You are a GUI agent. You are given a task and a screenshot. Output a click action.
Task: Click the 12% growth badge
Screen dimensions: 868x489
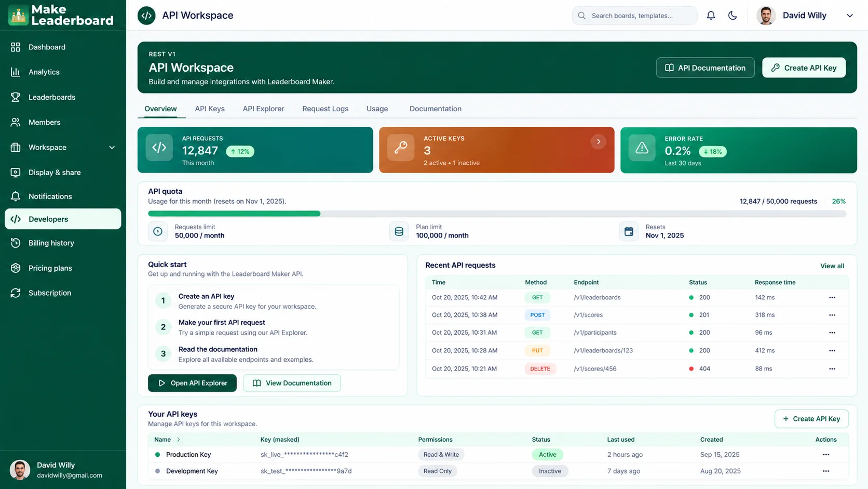pyautogui.click(x=240, y=152)
